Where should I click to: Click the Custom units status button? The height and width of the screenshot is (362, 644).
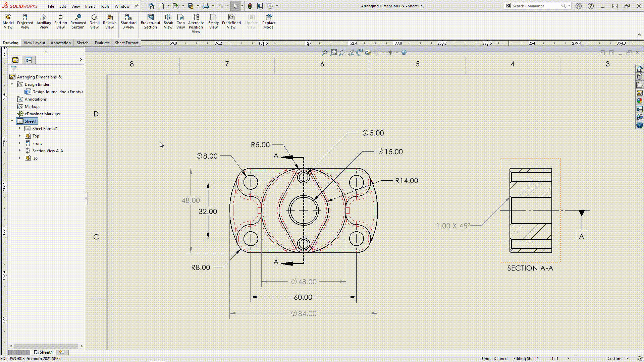[614, 358]
